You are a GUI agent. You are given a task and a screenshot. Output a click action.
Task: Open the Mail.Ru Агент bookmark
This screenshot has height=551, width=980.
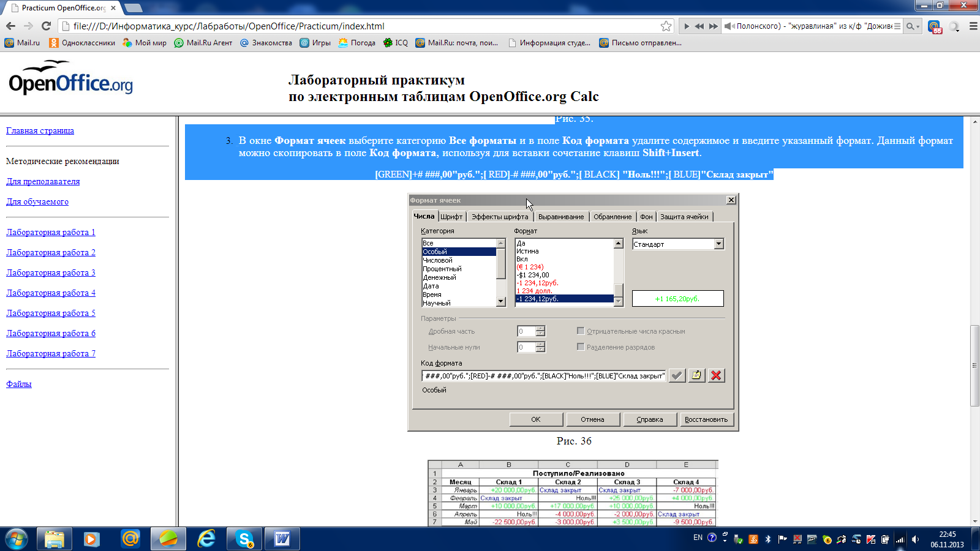(203, 43)
